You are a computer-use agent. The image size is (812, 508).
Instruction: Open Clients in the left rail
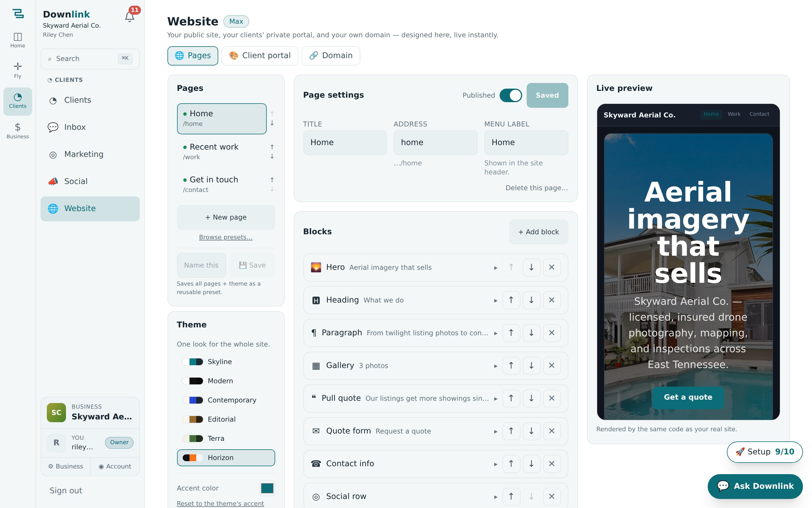(18, 101)
